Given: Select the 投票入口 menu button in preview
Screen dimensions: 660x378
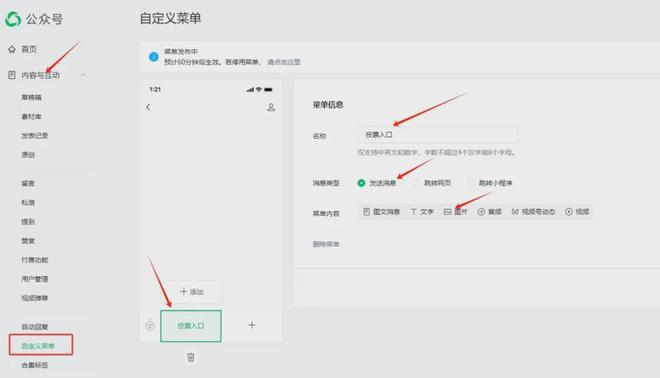Looking at the screenshot, I should 191,326.
